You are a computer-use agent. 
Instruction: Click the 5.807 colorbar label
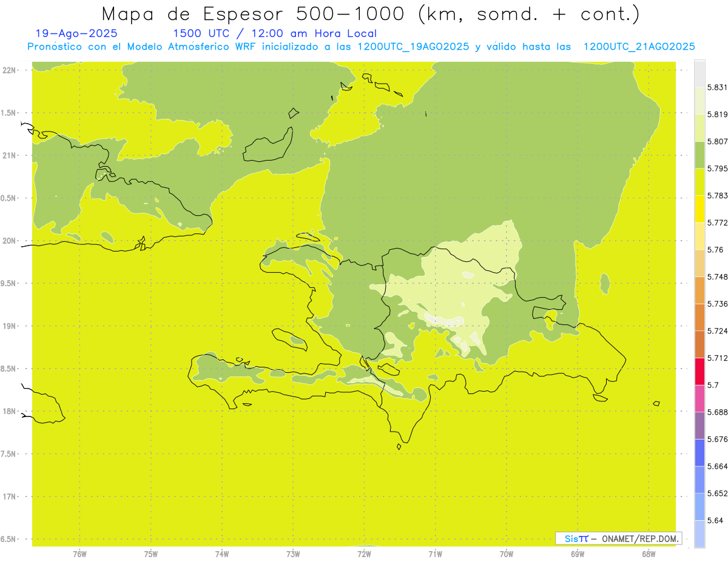click(x=717, y=141)
